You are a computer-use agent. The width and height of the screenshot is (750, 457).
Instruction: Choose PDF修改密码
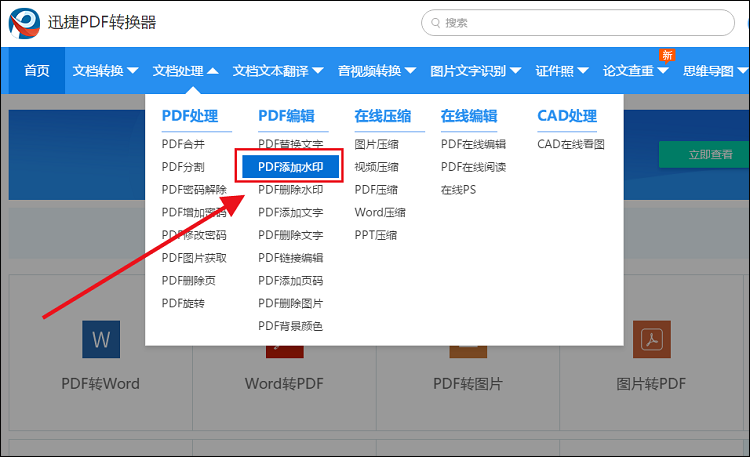point(194,235)
